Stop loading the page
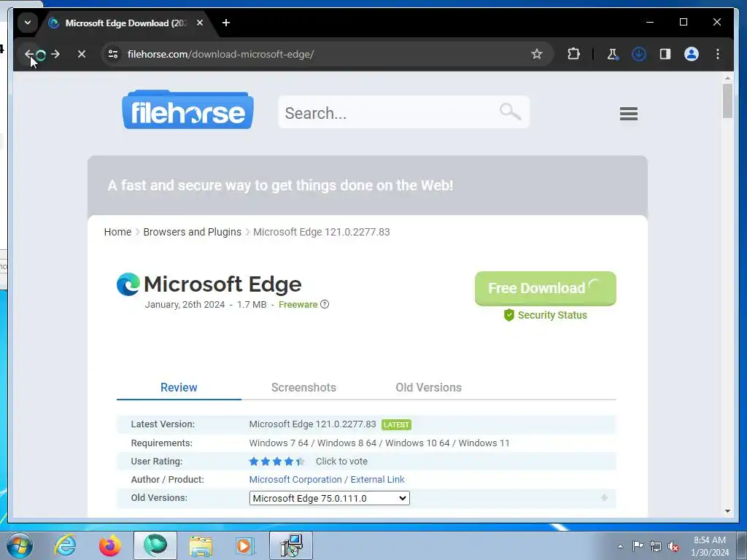Viewport: 747px width, 560px height. tap(82, 54)
